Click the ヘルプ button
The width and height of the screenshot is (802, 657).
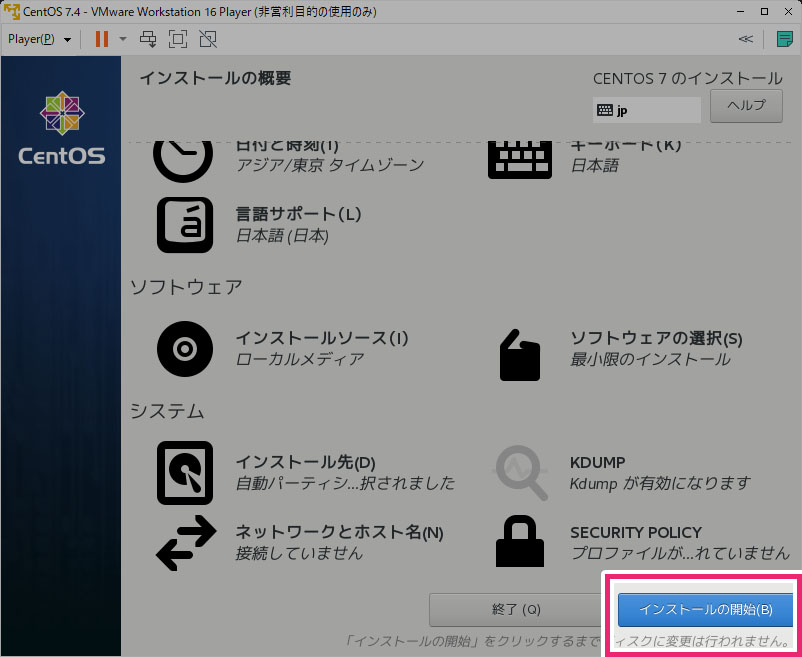(746, 106)
